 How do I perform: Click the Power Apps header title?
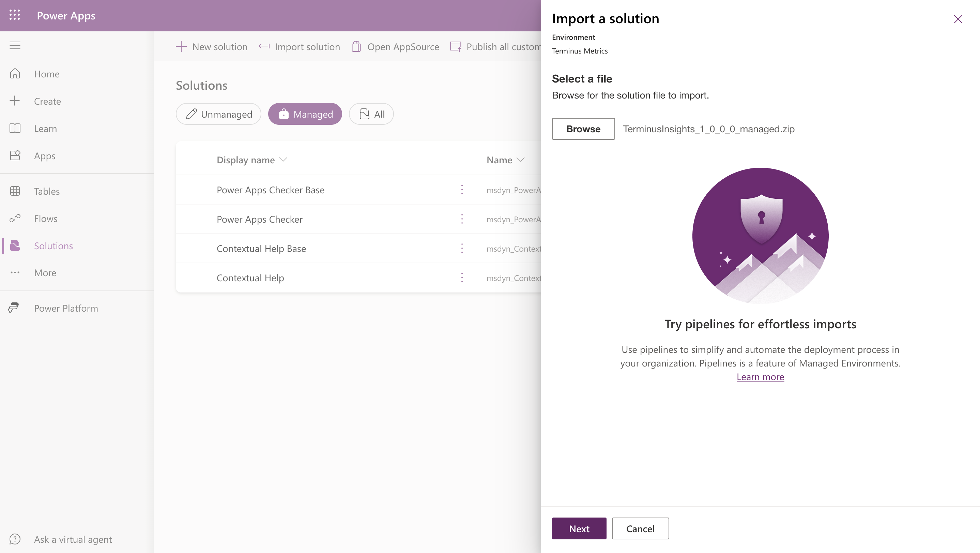coord(66,15)
